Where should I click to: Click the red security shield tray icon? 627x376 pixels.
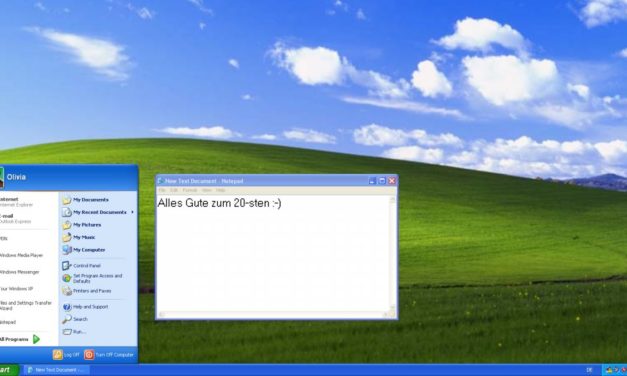point(624,370)
